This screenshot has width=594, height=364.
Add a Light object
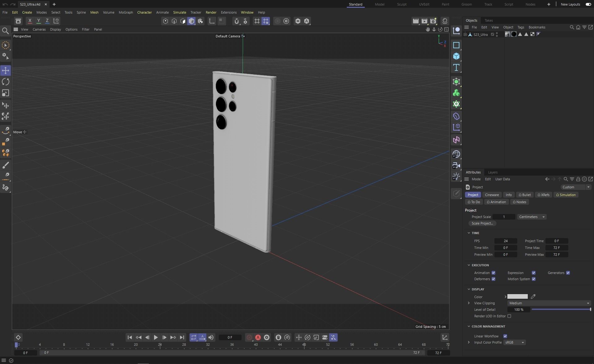tap(456, 177)
